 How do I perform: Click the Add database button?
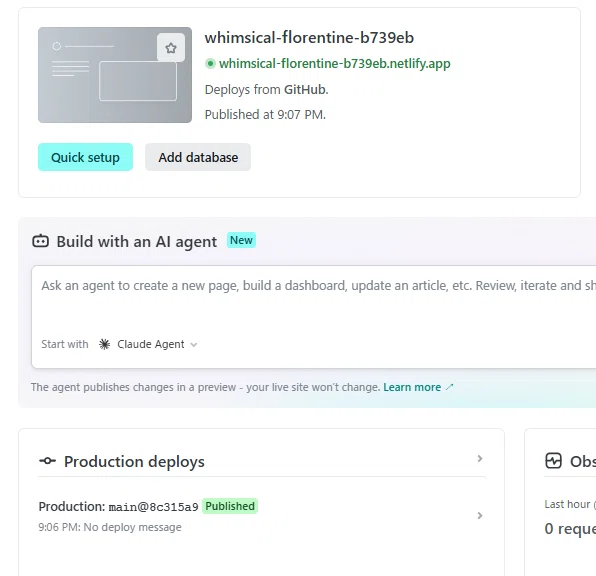click(198, 157)
